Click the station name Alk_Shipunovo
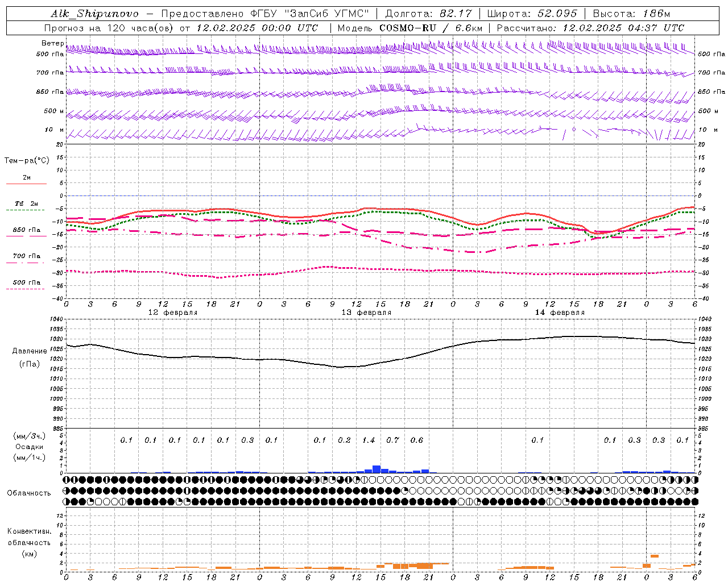This screenshot has width=728, height=582. coord(94,14)
